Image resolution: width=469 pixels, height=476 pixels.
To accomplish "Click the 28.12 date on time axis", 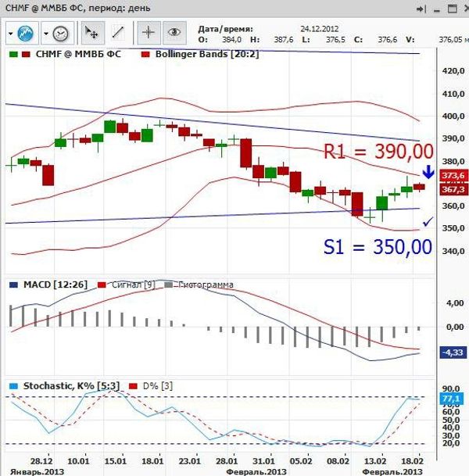I will pos(41,461).
